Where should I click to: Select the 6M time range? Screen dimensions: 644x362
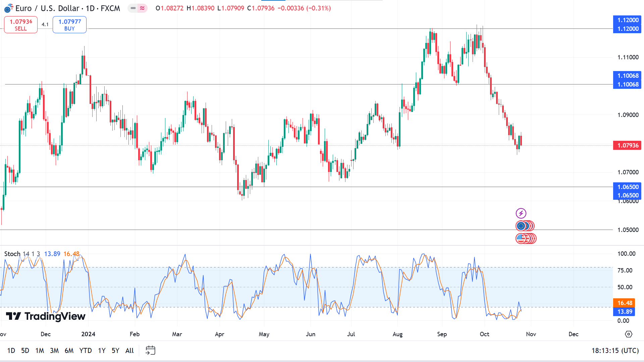pyautogui.click(x=69, y=351)
